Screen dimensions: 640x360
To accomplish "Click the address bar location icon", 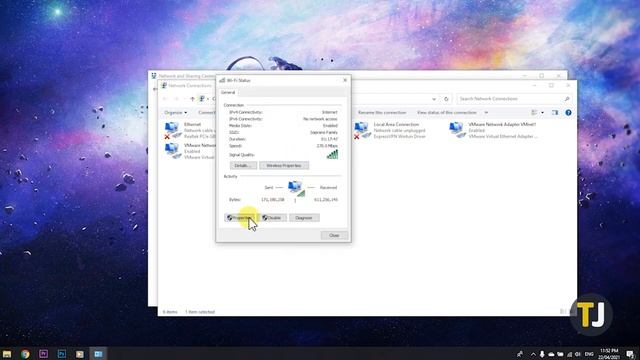I will click(x=202, y=99).
